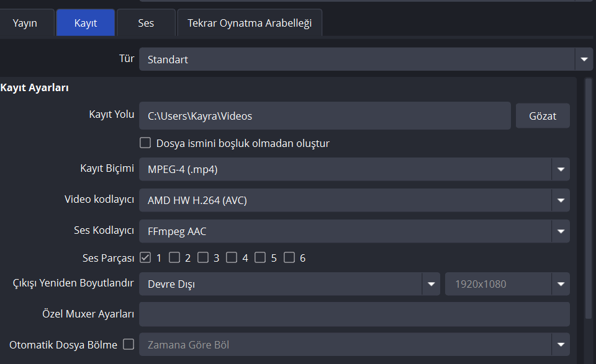
Task: Uncheck audio track 1 checkbox
Action: 145,257
